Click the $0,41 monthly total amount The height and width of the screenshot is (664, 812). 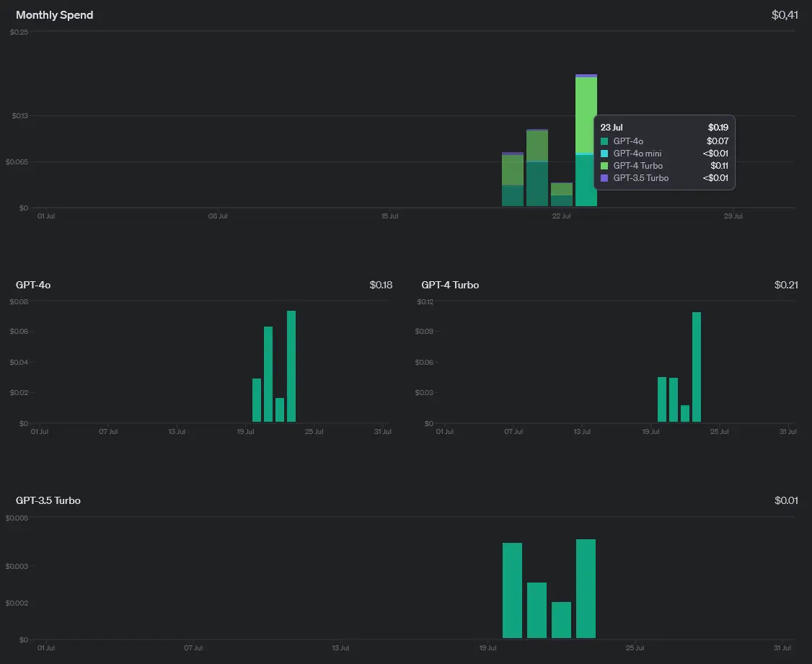click(x=785, y=15)
